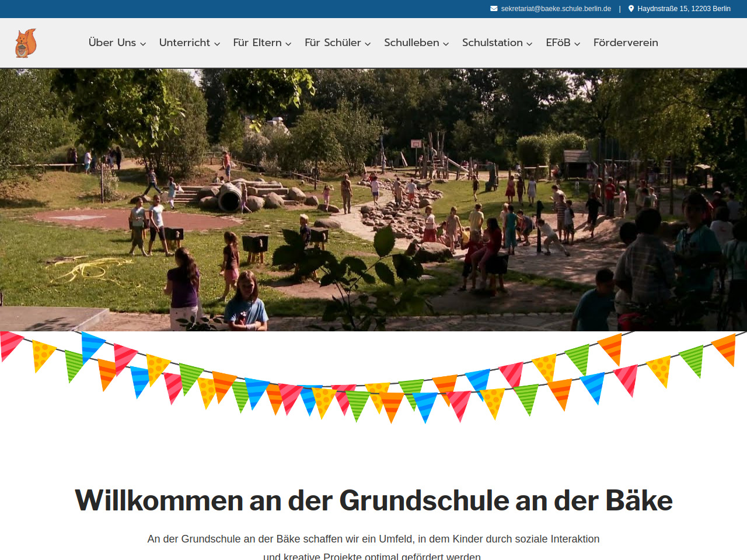747x560 pixels.
Task: Open the secretariat email address link
Action: (556, 9)
